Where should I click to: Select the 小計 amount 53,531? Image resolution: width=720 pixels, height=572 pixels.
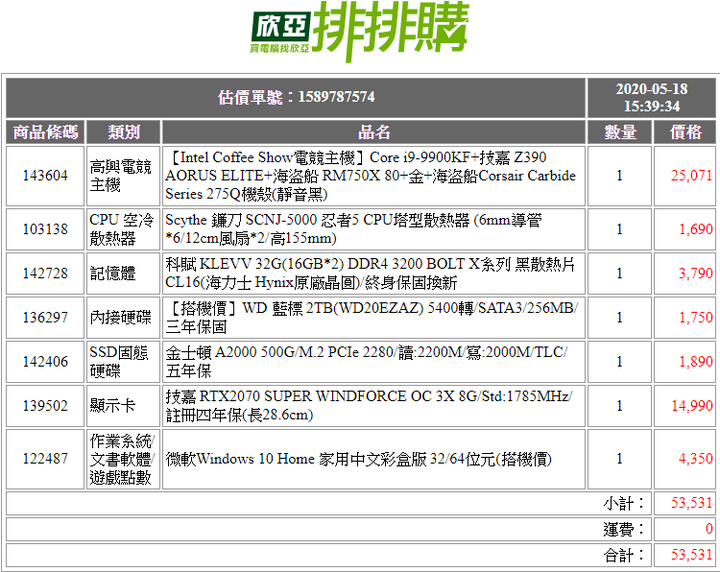pos(692,503)
